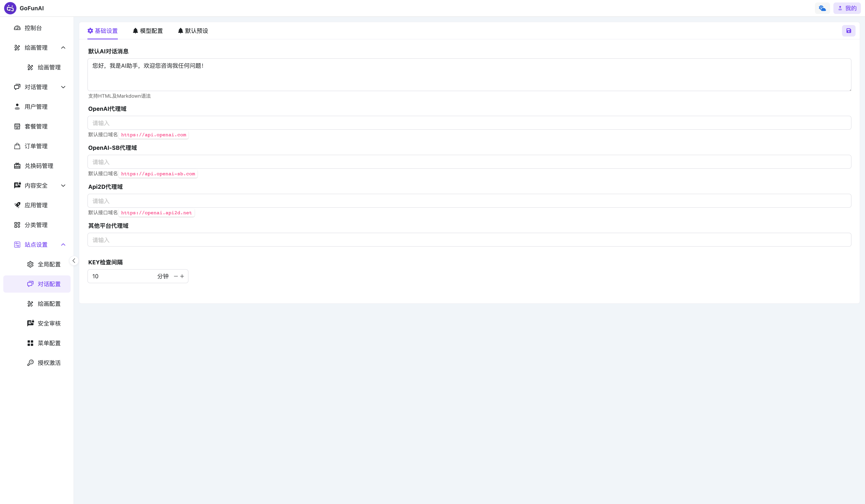The width and height of the screenshot is (865, 504).
Task: Click the 我的 account button
Action: pyautogui.click(x=847, y=8)
